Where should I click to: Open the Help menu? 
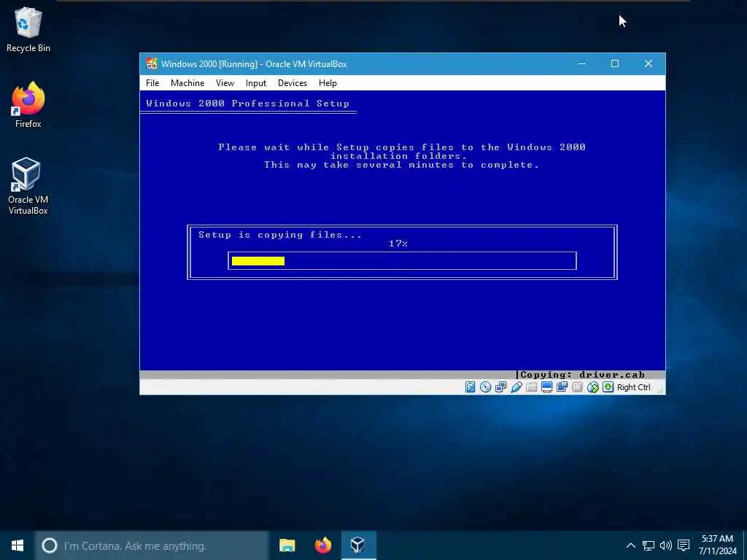pos(328,83)
